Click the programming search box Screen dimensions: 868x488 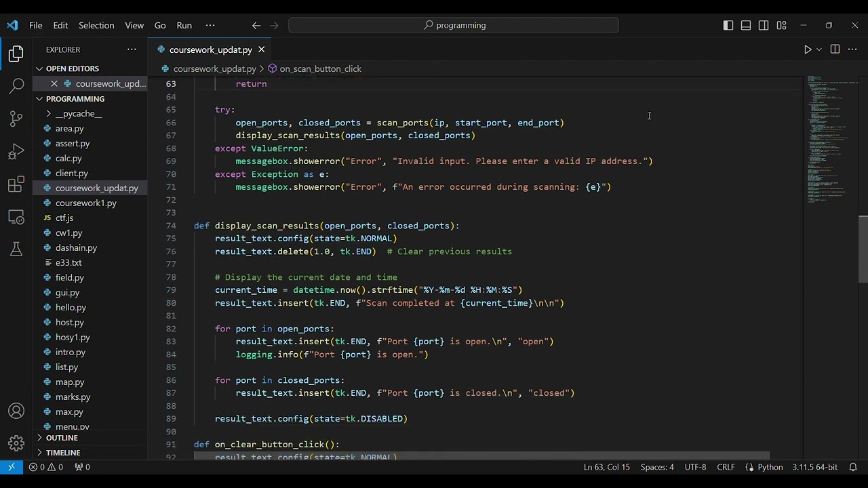(x=454, y=25)
